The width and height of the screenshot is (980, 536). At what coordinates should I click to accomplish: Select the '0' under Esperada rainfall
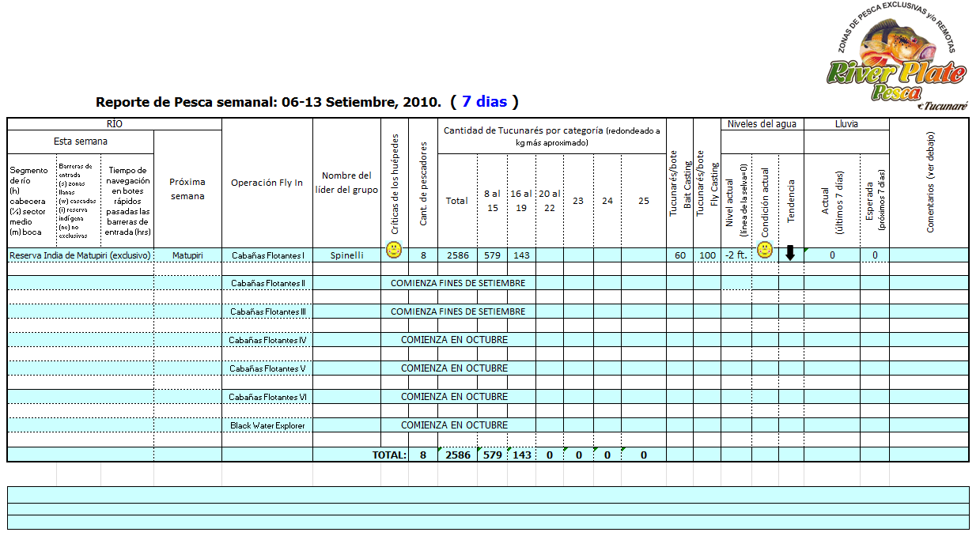coord(875,255)
